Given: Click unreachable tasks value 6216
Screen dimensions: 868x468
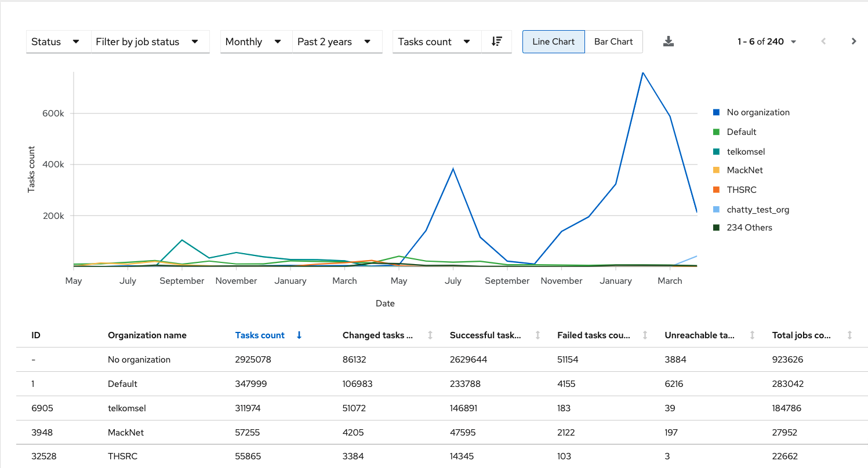Looking at the screenshot, I should click(x=675, y=384).
